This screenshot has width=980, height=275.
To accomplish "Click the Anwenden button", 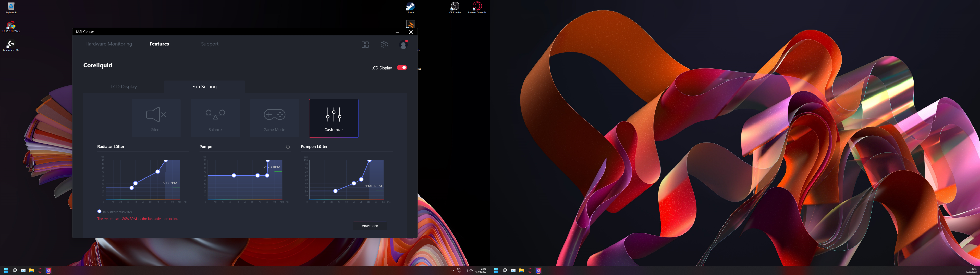I will pos(370,226).
